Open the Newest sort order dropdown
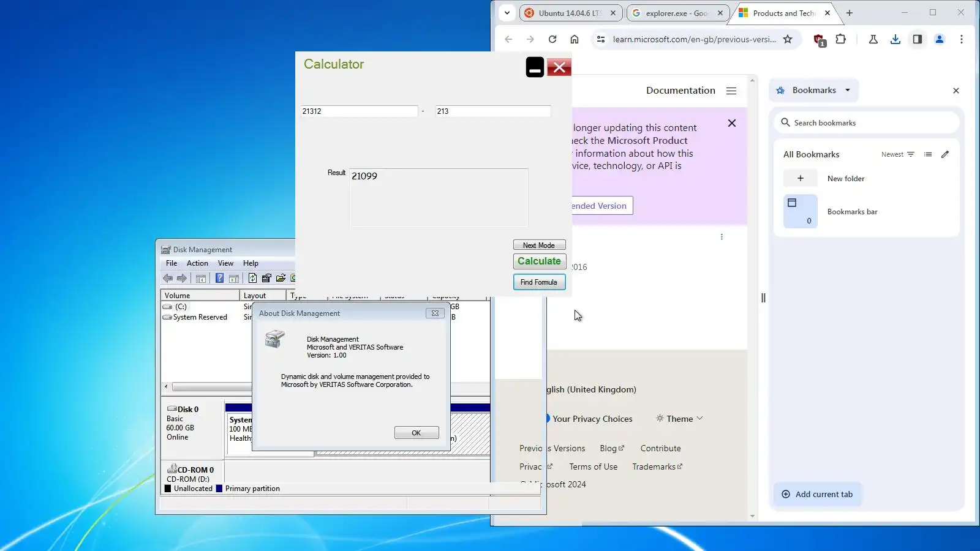Viewport: 980px width, 551px height. (x=898, y=154)
